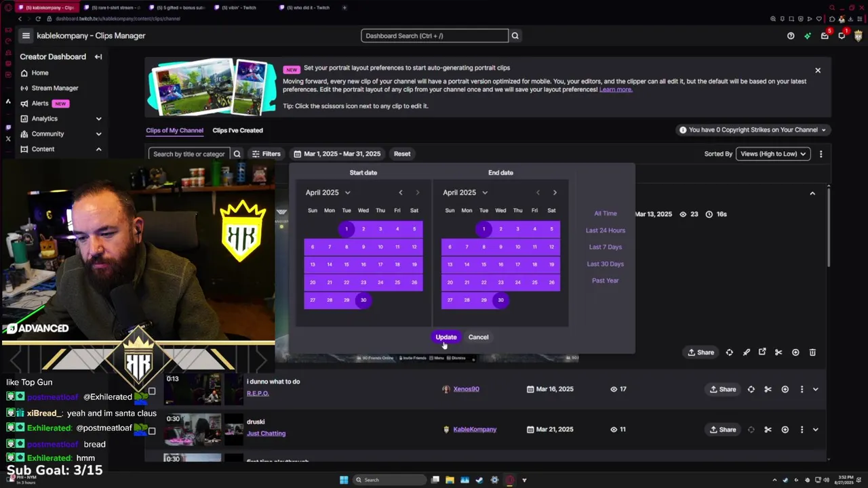Open the Start date April 2025 month dropdown
Image resolution: width=868 pixels, height=488 pixels.
(328, 192)
